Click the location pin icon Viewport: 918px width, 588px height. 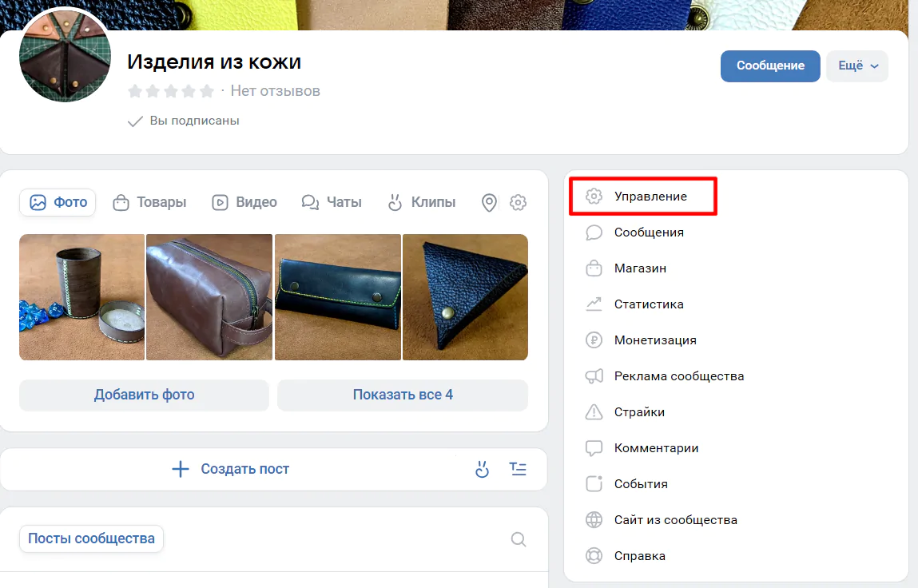tap(489, 203)
